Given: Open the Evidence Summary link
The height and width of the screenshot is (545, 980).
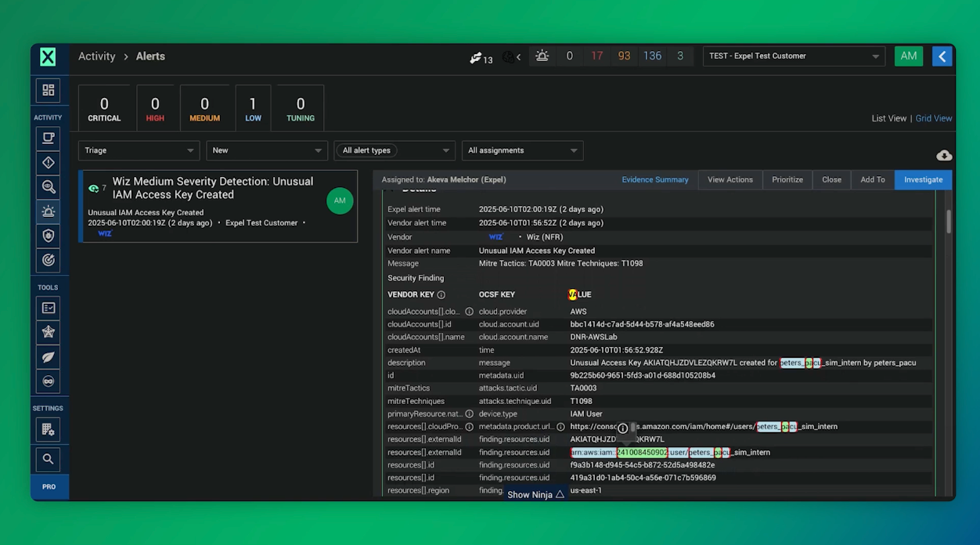Looking at the screenshot, I should click(654, 179).
